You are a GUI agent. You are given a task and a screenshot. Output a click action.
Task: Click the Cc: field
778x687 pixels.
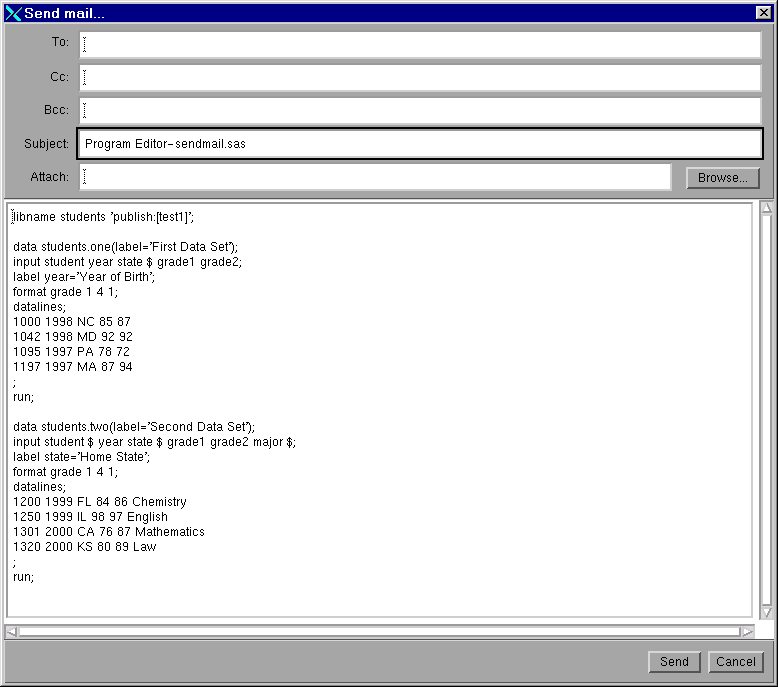(420, 77)
